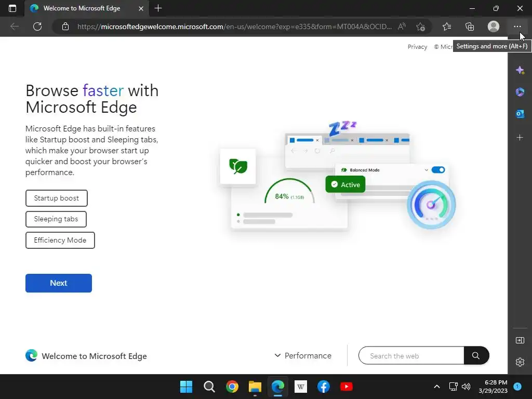Viewport: 532px width, 399px height.
Task: Open clock and date 6:28 PM
Action: click(493, 387)
